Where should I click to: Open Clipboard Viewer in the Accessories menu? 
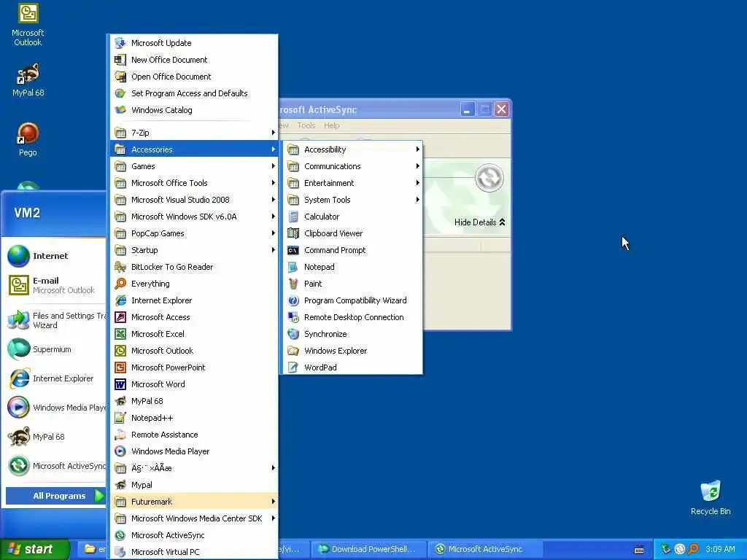coord(352,233)
